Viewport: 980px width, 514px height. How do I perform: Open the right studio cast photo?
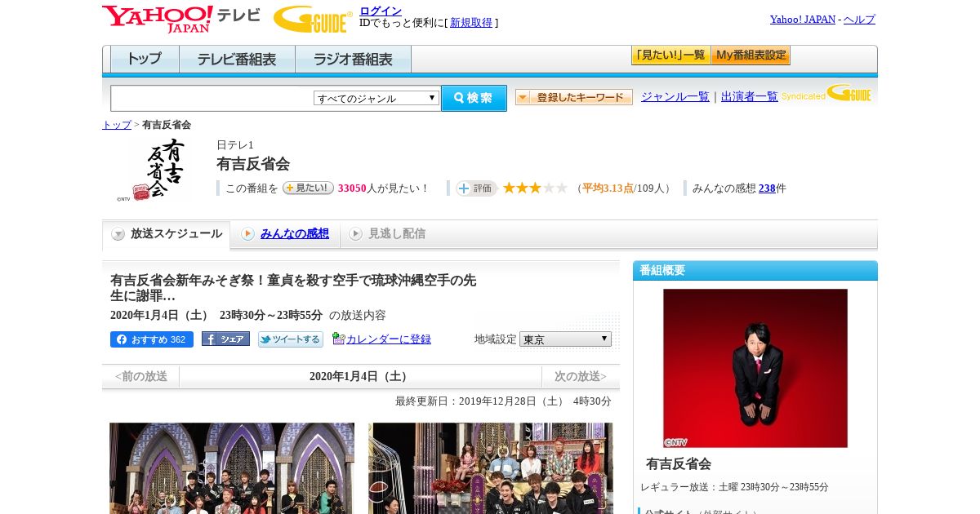pos(491,468)
